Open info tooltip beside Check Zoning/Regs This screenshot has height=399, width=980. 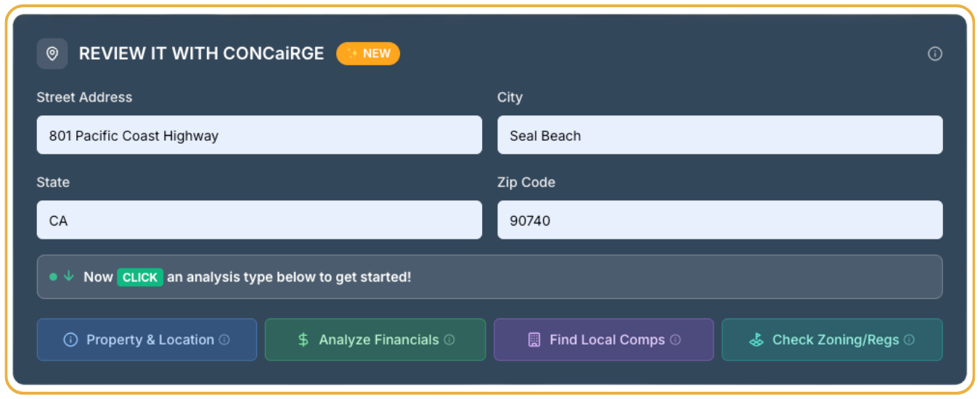909,340
